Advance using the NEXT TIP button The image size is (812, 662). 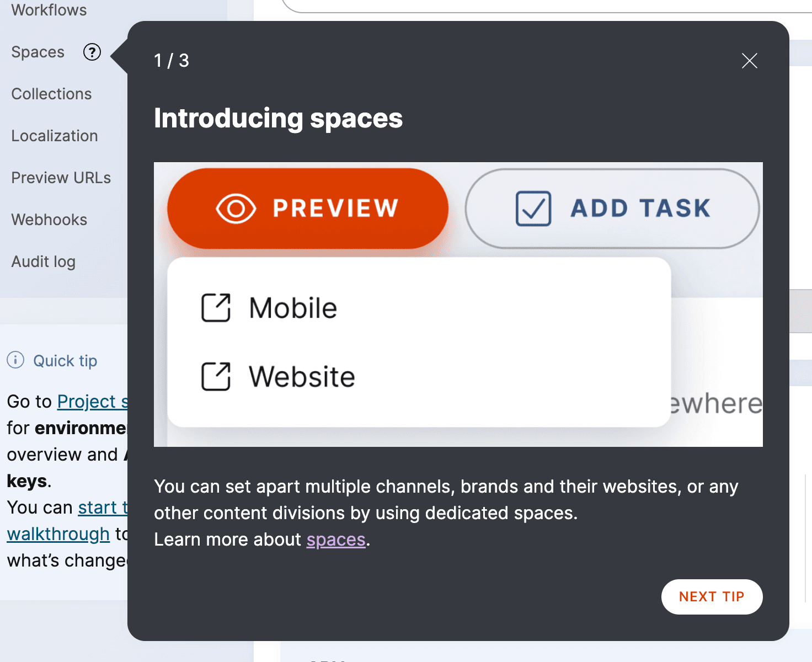pos(712,596)
